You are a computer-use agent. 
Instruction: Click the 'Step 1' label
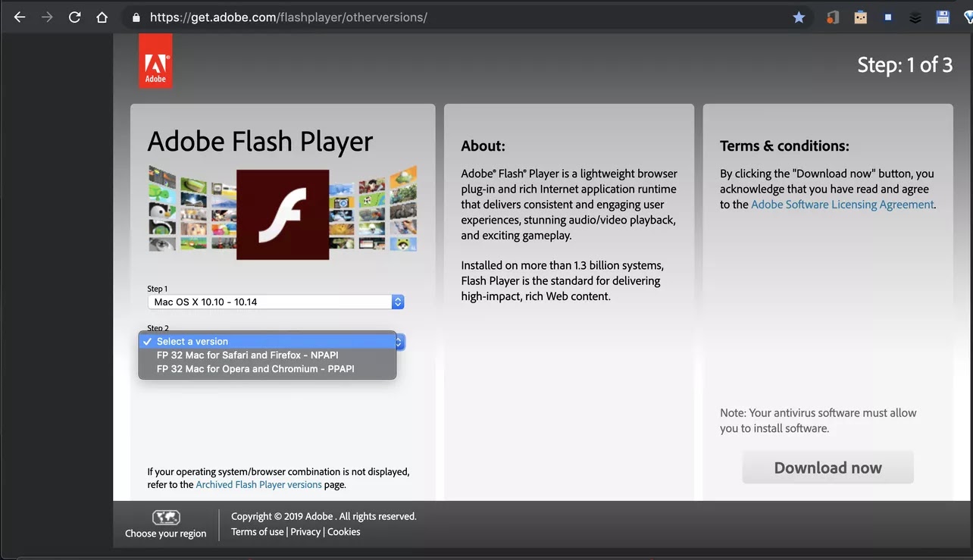pyautogui.click(x=158, y=289)
